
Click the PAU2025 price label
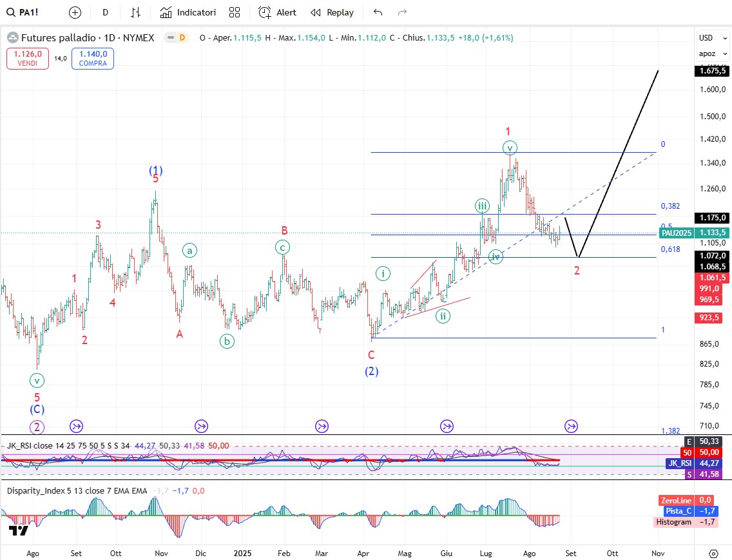pyautogui.click(x=677, y=233)
